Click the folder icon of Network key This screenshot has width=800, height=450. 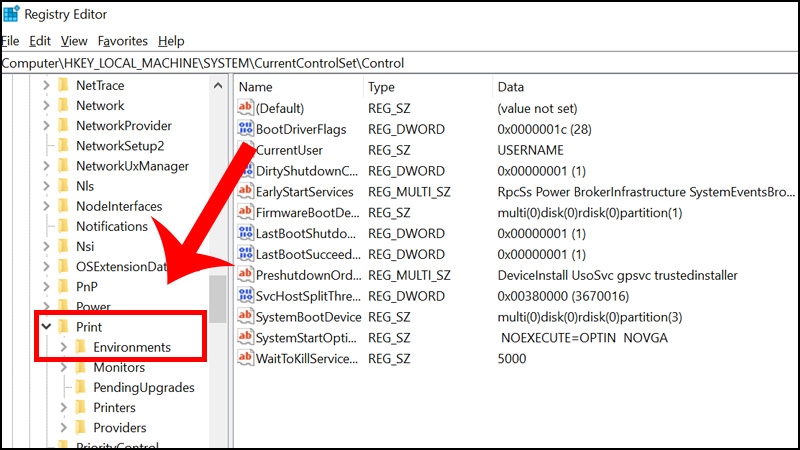point(63,105)
